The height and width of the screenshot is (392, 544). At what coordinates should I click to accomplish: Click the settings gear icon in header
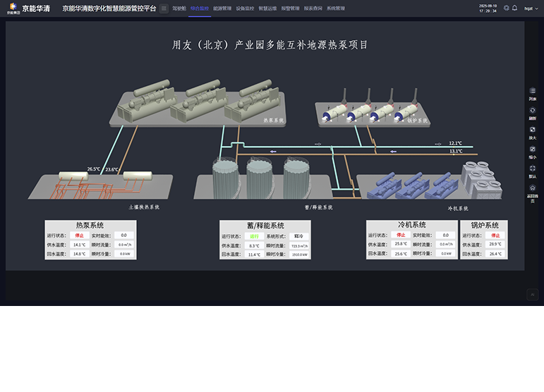click(x=506, y=8)
